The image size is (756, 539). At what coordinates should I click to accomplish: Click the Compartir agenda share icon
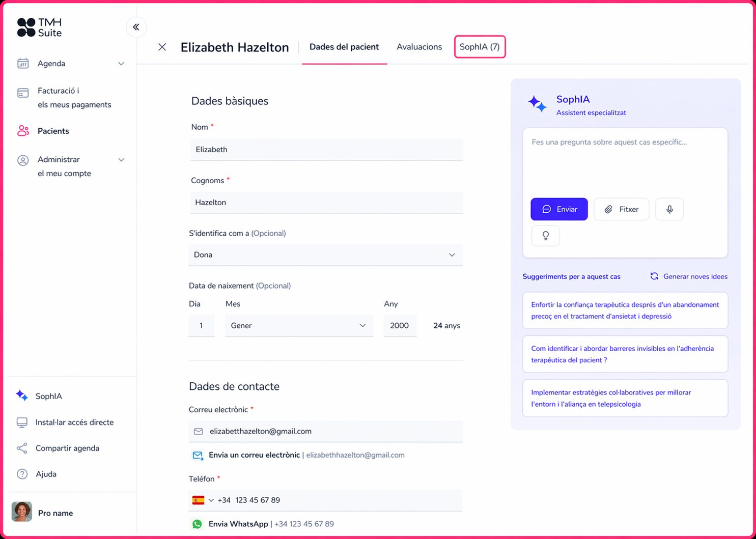pos(22,448)
